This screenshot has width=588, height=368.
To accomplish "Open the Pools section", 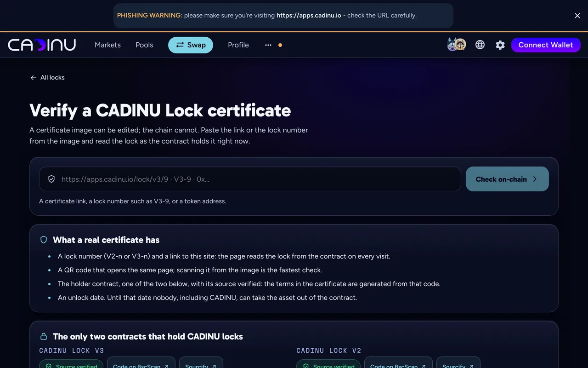I will [x=144, y=45].
